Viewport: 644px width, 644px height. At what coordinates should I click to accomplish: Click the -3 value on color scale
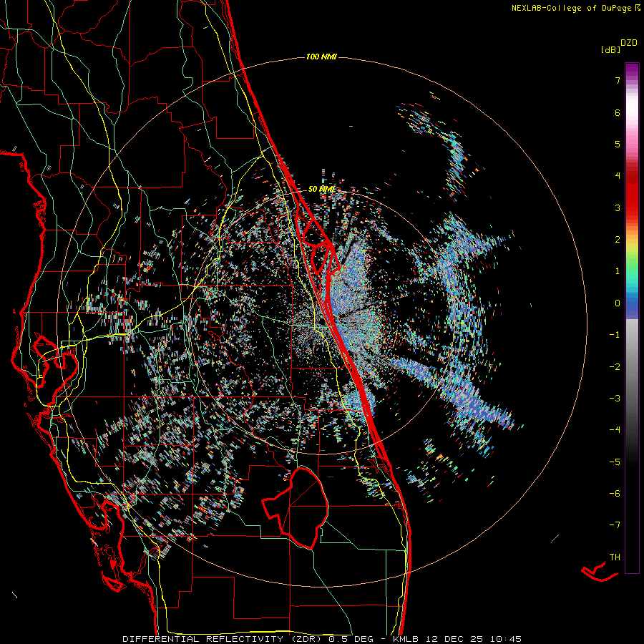point(615,399)
